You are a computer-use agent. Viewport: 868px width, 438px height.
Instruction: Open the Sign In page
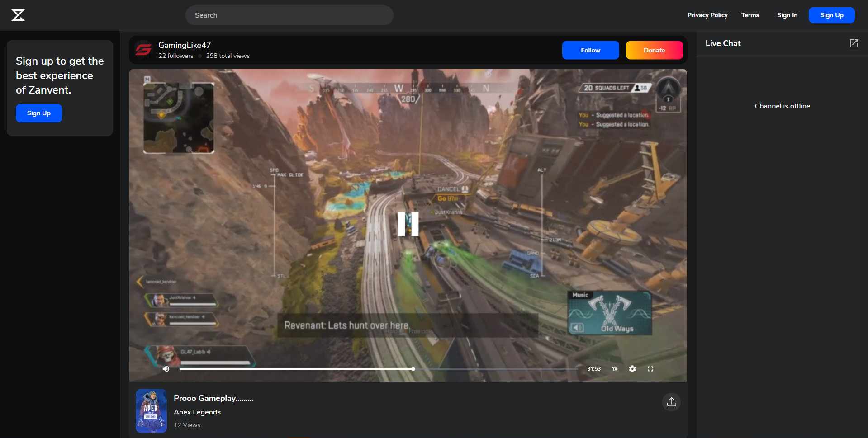(x=787, y=15)
